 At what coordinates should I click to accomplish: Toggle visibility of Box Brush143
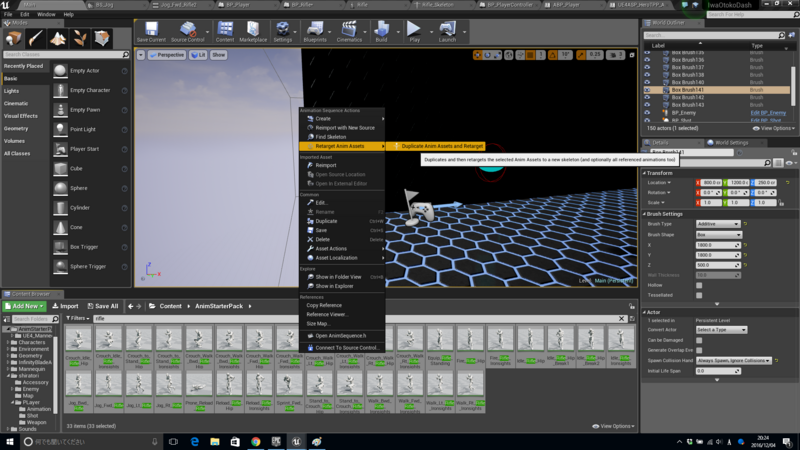tap(647, 105)
